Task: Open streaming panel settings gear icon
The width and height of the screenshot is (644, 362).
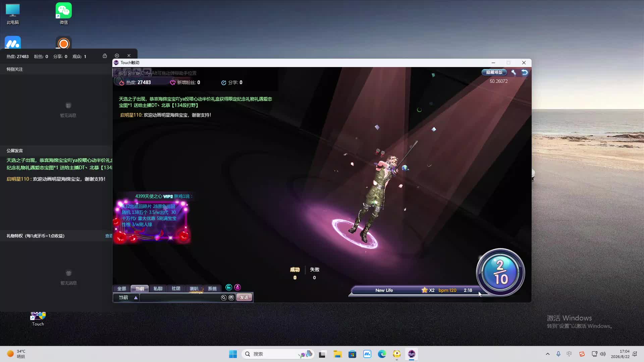Action: click(x=117, y=56)
